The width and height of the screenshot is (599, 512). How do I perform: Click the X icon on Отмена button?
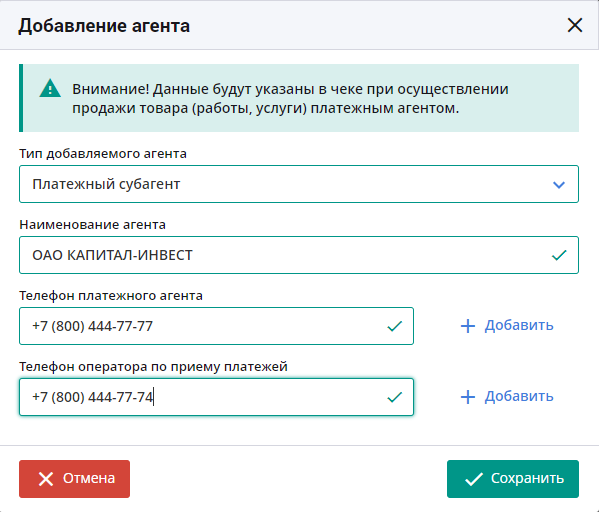click(46, 479)
